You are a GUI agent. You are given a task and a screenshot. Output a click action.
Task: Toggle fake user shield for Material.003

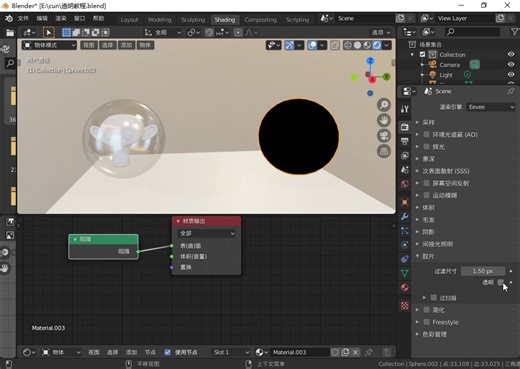pyautogui.click(x=335, y=352)
